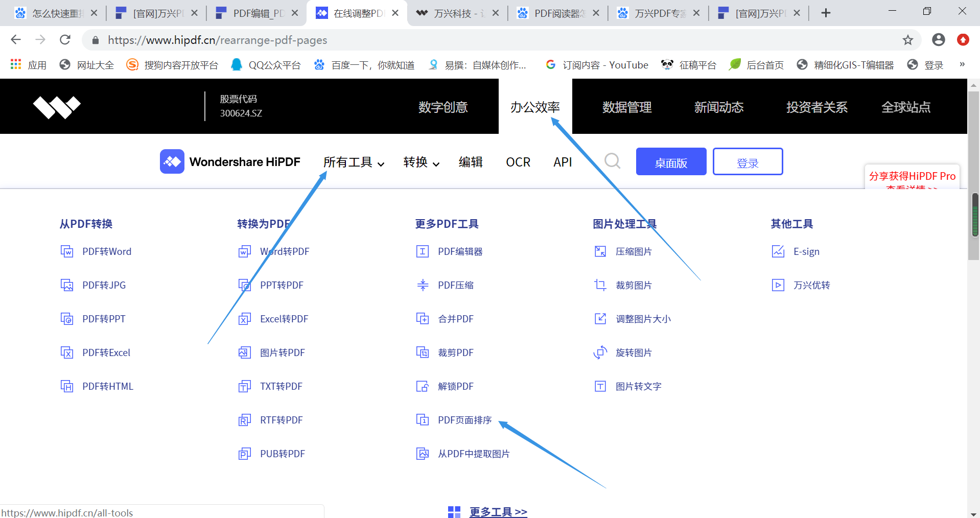Click the 登录 button
980x518 pixels.
click(748, 161)
